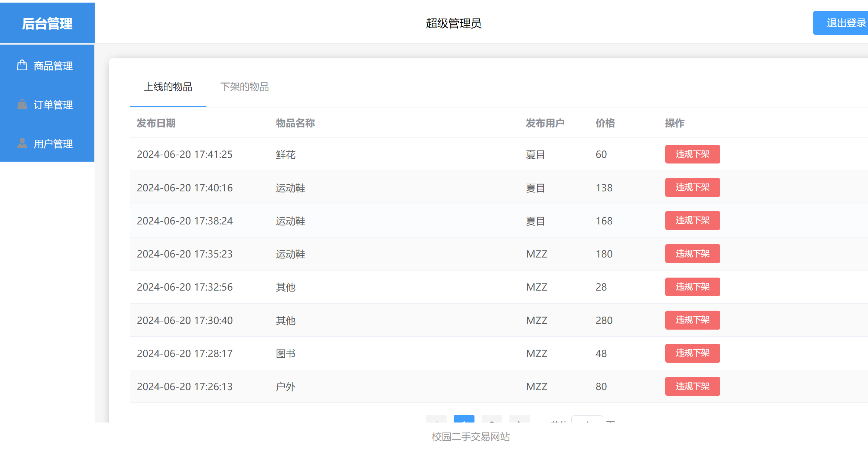Click the page number input field
Screen dimensions: 868x450
(x=587, y=423)
